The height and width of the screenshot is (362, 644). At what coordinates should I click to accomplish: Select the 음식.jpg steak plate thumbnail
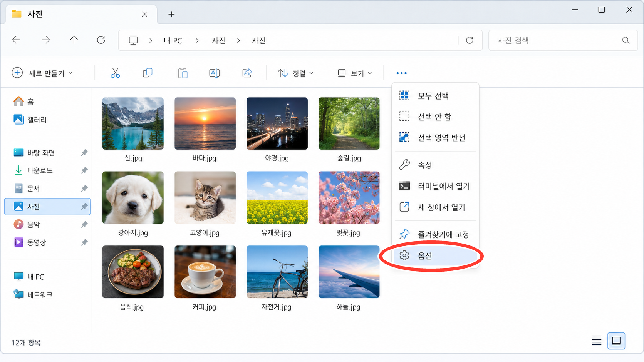(133, 272)
